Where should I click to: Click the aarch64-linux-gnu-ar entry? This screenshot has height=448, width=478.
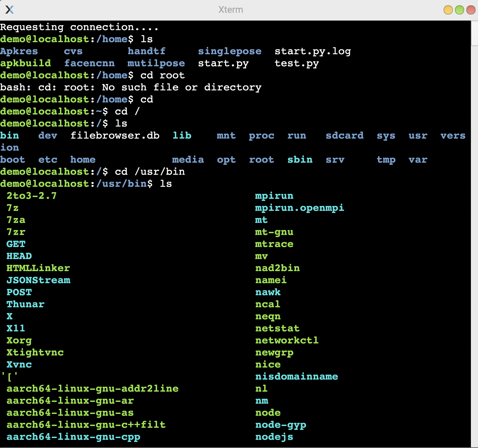70,401
